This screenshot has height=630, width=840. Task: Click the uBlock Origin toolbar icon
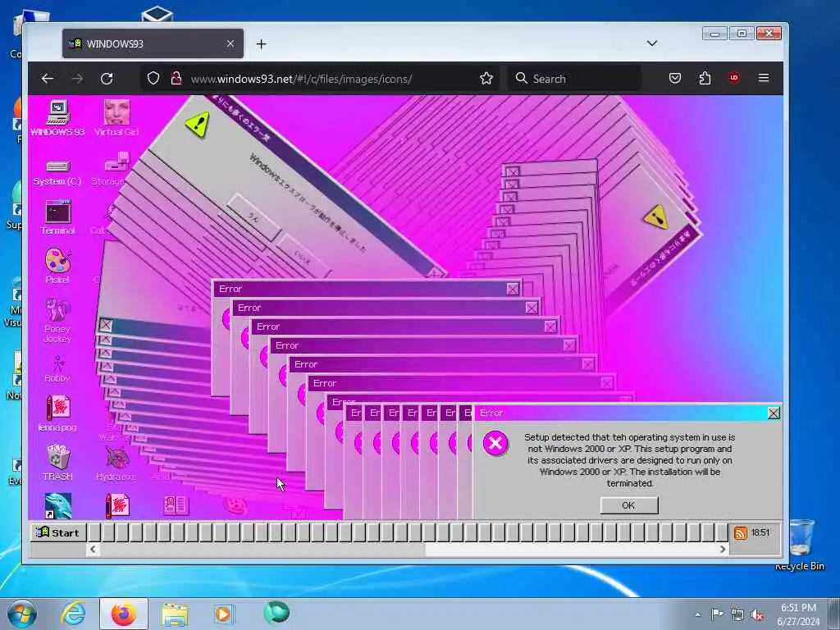734,78
